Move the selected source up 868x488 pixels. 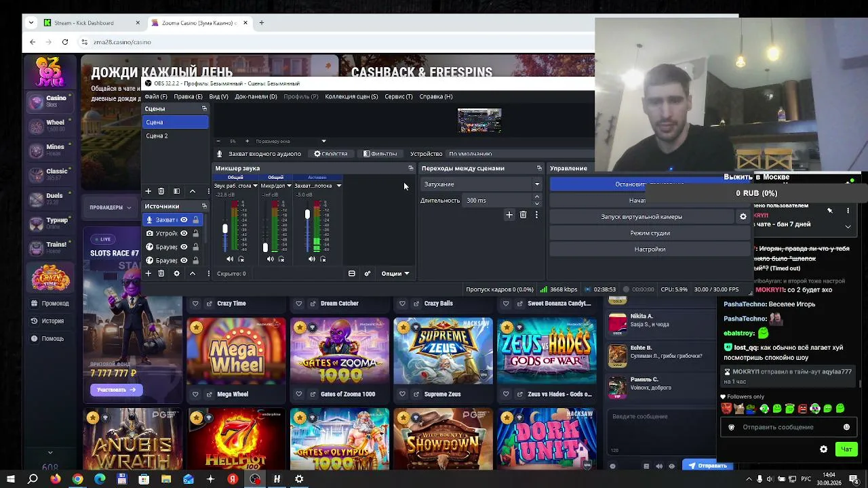(x=192, y=273)
